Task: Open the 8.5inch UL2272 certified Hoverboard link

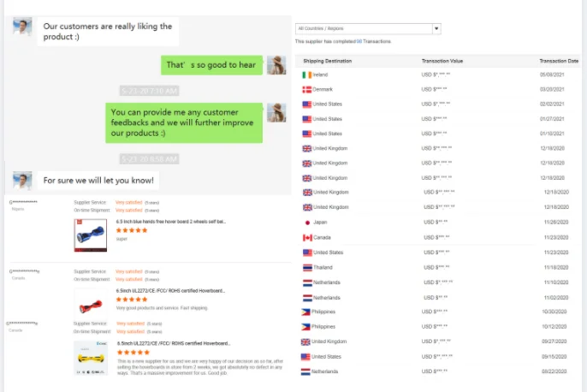Action: [170, 342]
